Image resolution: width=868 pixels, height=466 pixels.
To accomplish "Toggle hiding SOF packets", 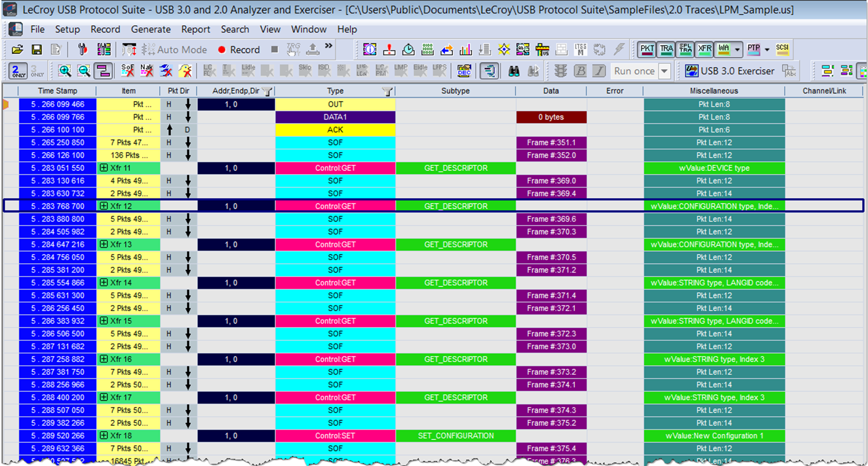I will coord(128,71).
